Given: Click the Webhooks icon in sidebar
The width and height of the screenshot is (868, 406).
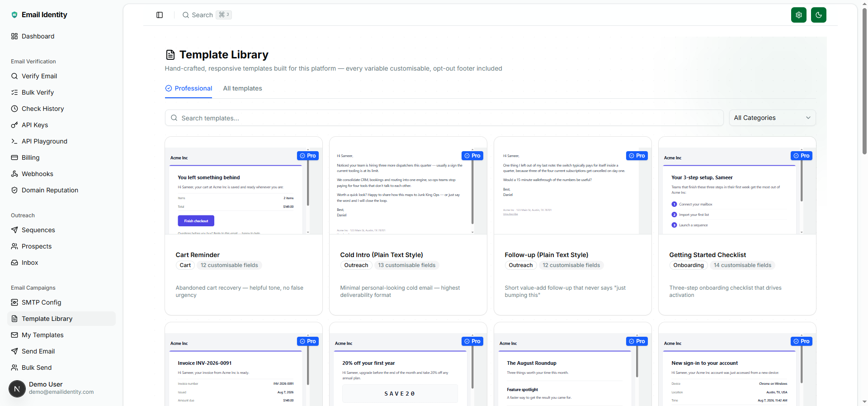Looking at the screenshot, I should tap(14, 174).
